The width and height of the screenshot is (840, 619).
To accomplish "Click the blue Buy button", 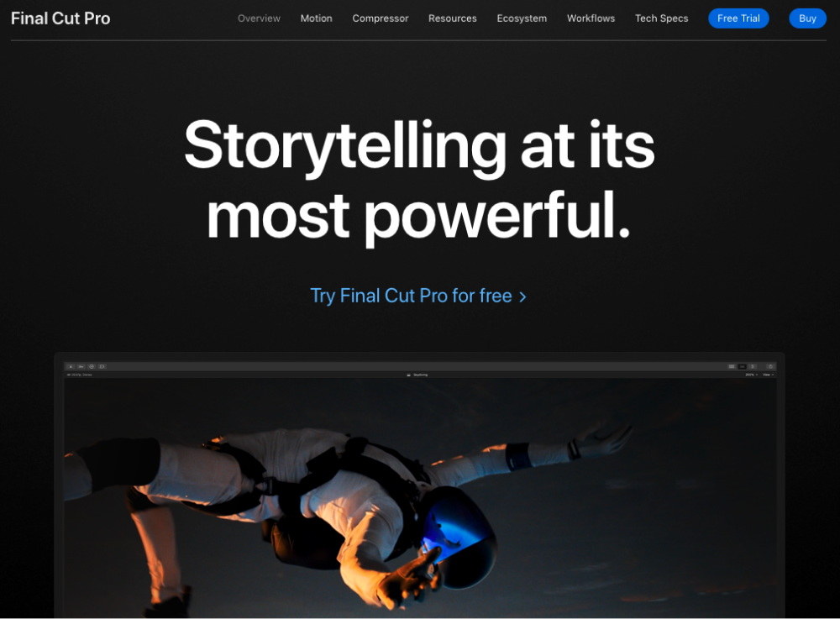I will click(807, 18).
